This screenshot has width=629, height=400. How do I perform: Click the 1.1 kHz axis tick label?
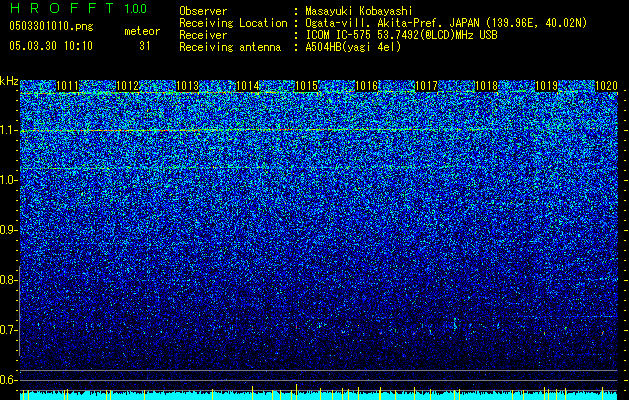[8, 130]
